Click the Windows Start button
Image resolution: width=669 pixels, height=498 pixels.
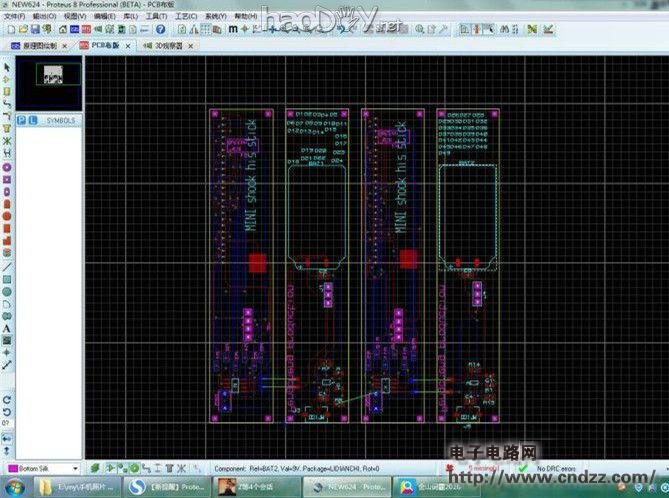[x=14, y=486]
